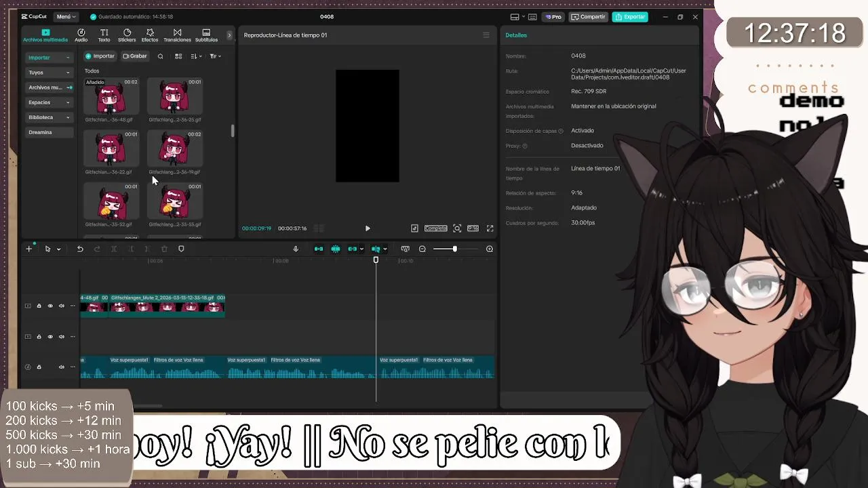Click the timeline marker shield icon

coord(181,249)
